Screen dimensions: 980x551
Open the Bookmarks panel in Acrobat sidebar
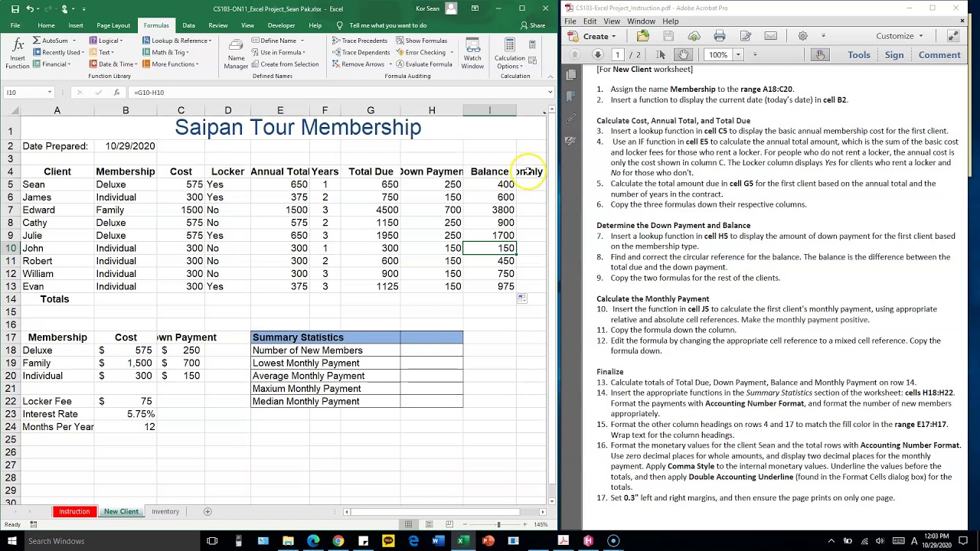coord(570,96)
